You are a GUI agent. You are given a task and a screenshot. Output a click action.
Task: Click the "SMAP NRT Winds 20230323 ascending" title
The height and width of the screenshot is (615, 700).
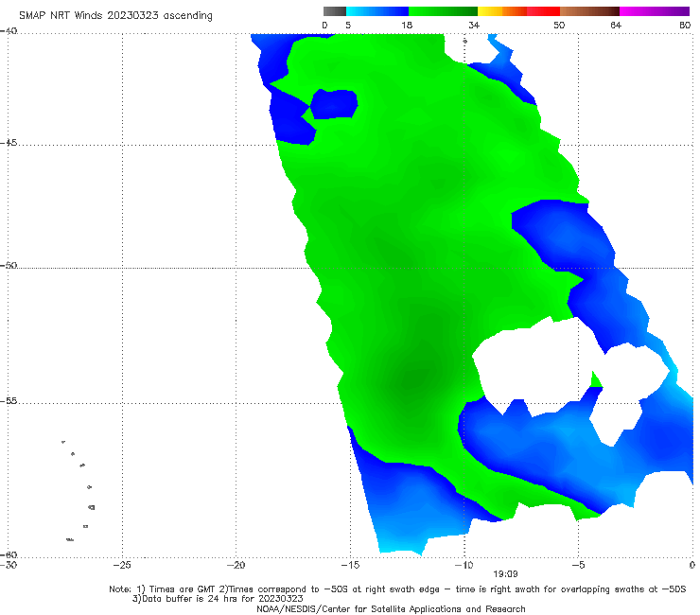(x=115, y=15)
